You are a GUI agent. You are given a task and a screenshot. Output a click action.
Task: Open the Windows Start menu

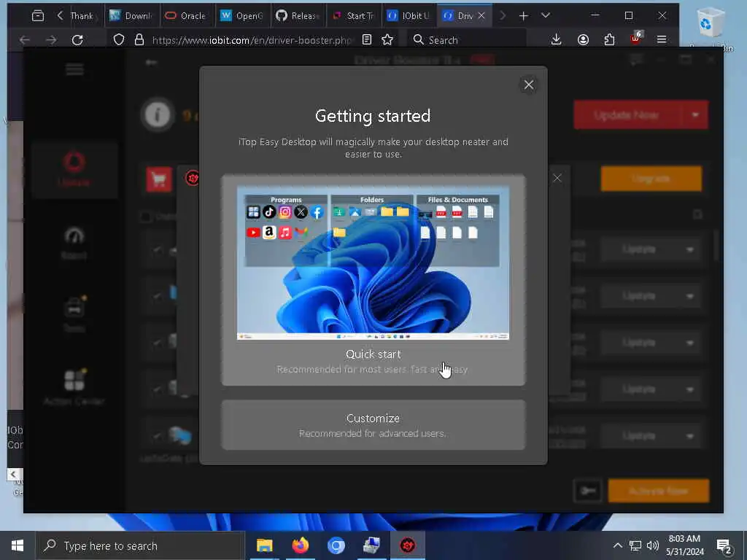click(x=18, y=545)
